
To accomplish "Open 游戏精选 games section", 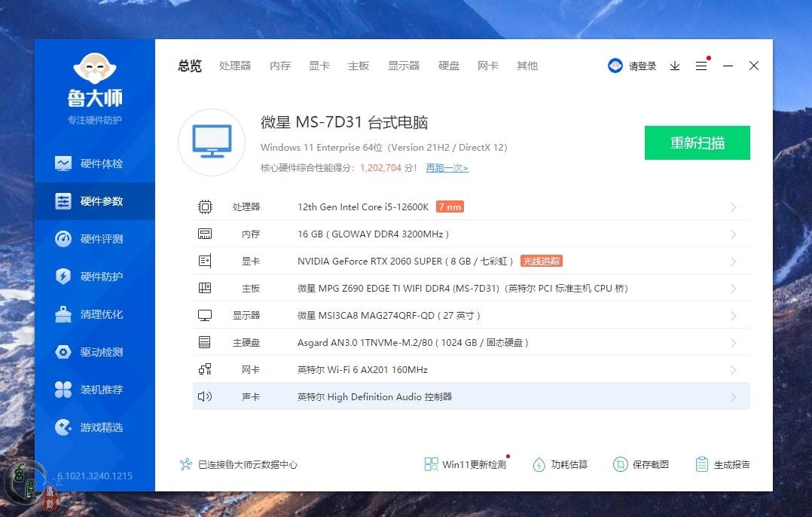I will pyautogui.click(x=95, y=427).
